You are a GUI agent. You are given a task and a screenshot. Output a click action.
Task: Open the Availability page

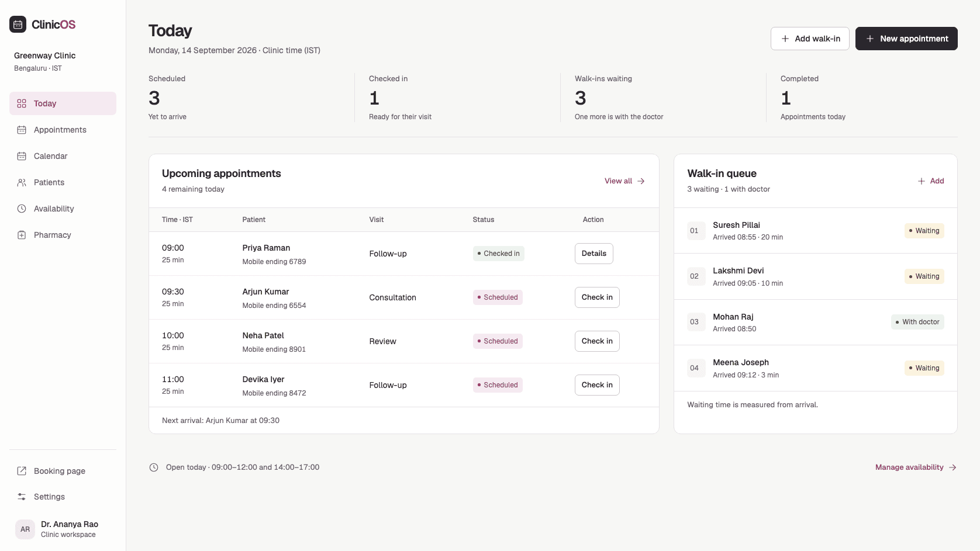(x=63, y=209)
